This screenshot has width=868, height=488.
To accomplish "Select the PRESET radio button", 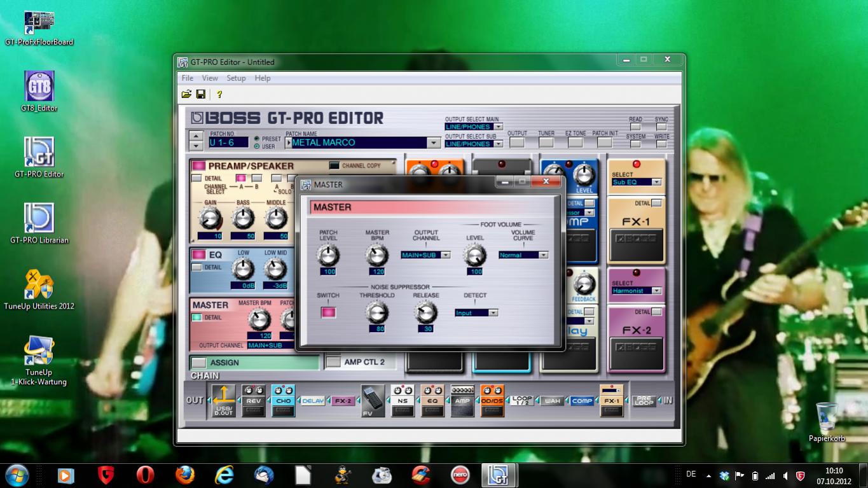I will pyautogui.click(x=257, y=139).
